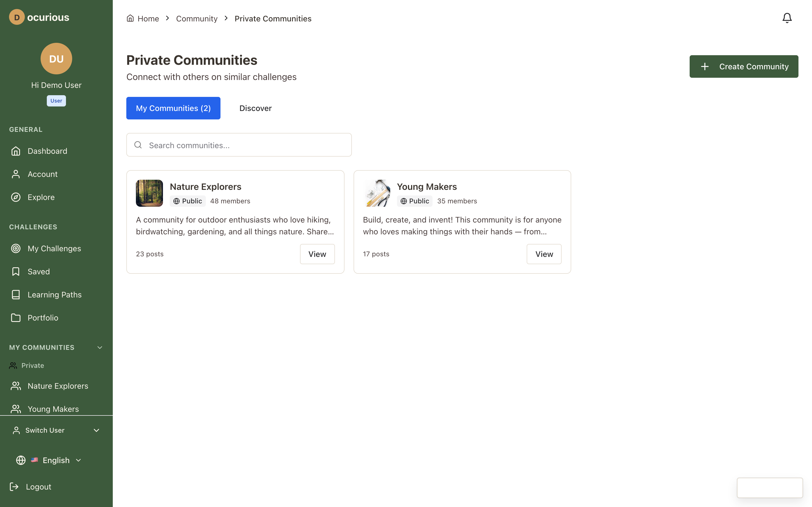This screenshot has height=507, width=812.
Task: Select the My Communities tab
Action: [173, 108]
